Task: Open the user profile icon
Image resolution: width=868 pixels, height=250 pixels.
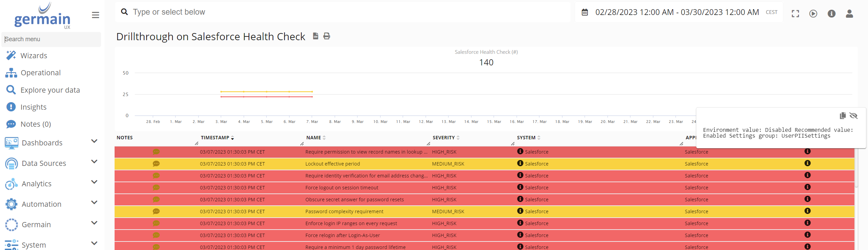Action: click(x=849, y=14)
